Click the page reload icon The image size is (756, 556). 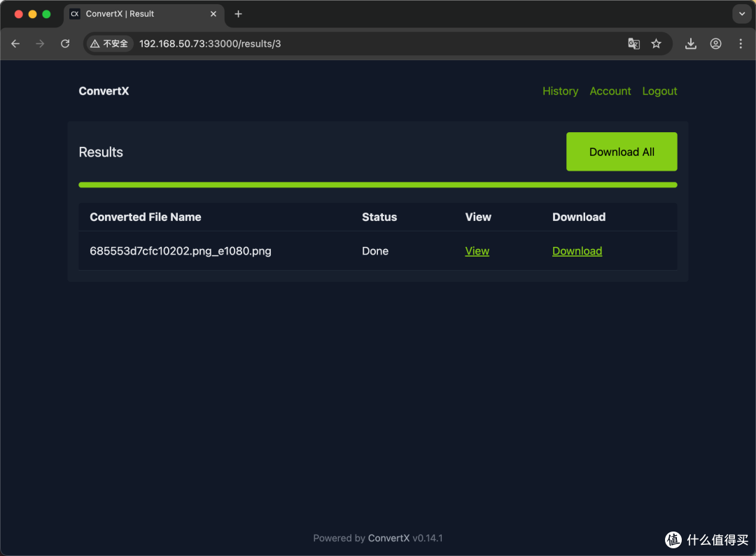click(65, 43)
